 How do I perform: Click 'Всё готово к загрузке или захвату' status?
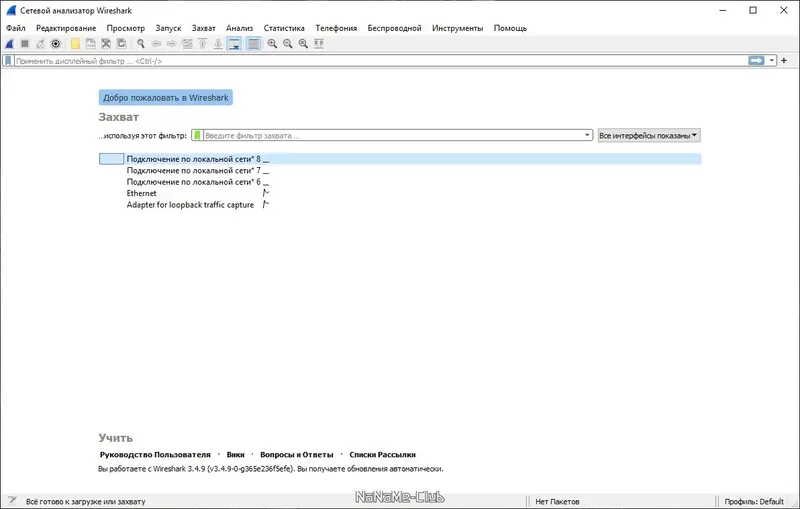pyautogui.click(x=86, y=501)
